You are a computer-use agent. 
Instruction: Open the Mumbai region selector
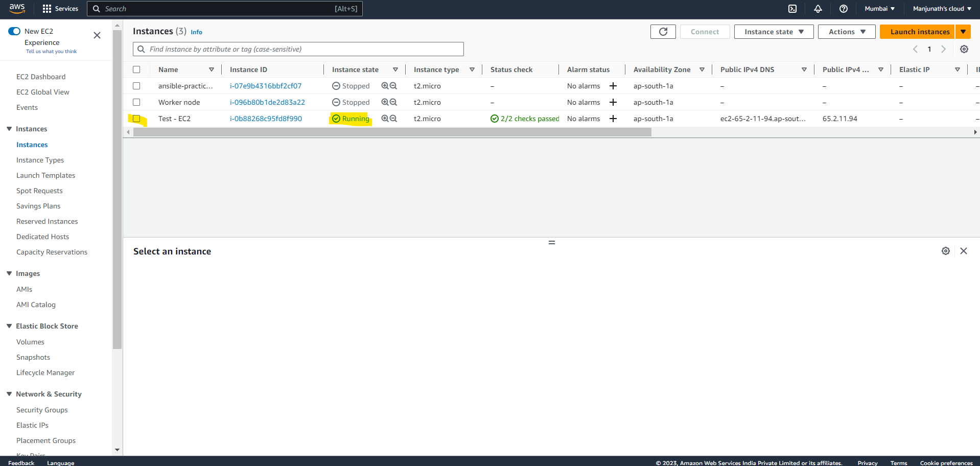[x=879, y=9]
